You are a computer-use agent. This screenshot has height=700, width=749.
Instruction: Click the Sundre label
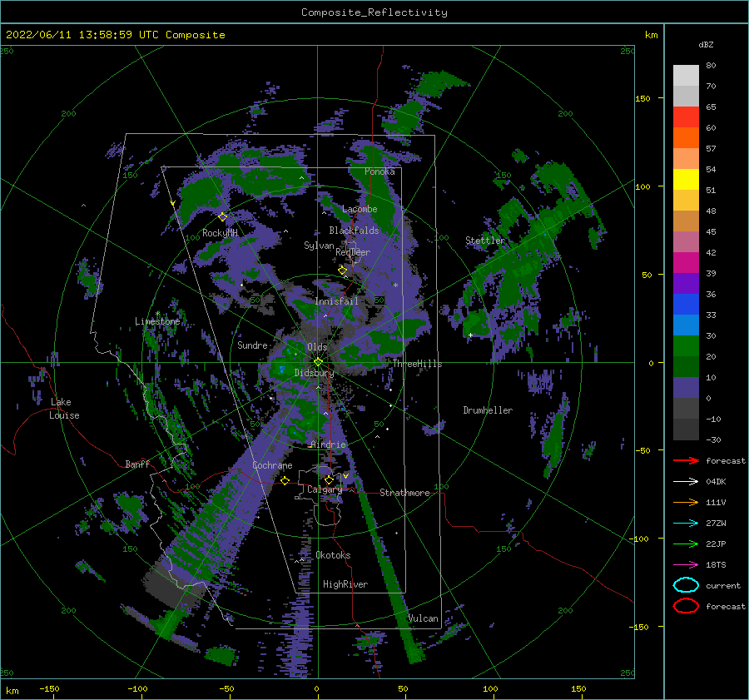[x=252, y=345]
